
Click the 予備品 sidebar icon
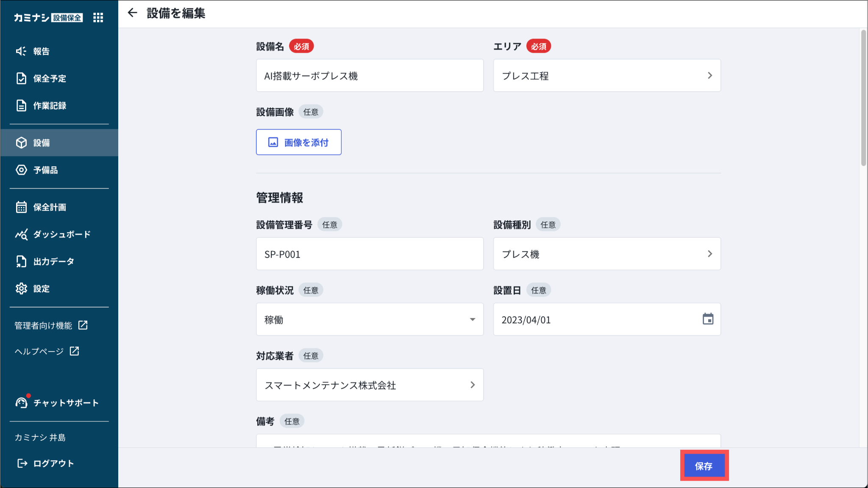tap(21, 170)
